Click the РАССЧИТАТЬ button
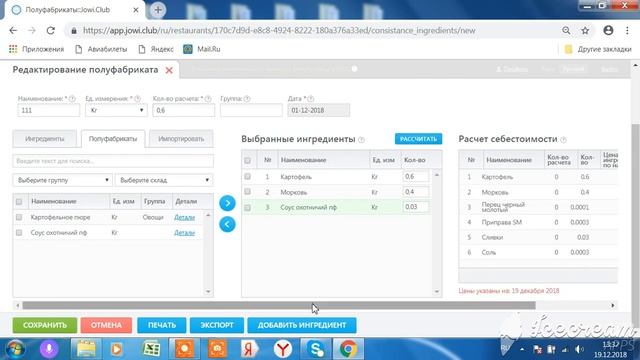 tap(418, 139)
